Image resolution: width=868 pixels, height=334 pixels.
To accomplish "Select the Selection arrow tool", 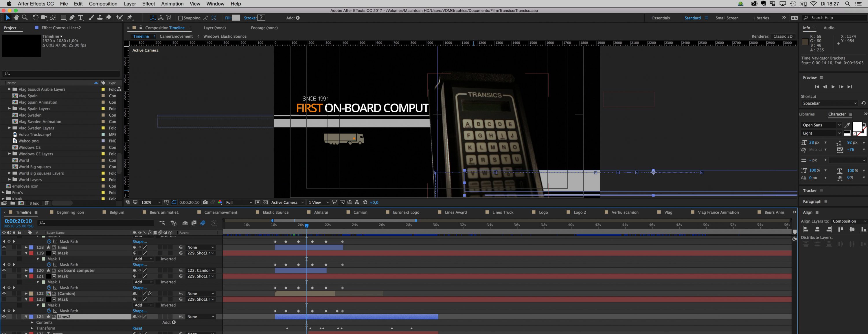I will click(x=8, y=18).
